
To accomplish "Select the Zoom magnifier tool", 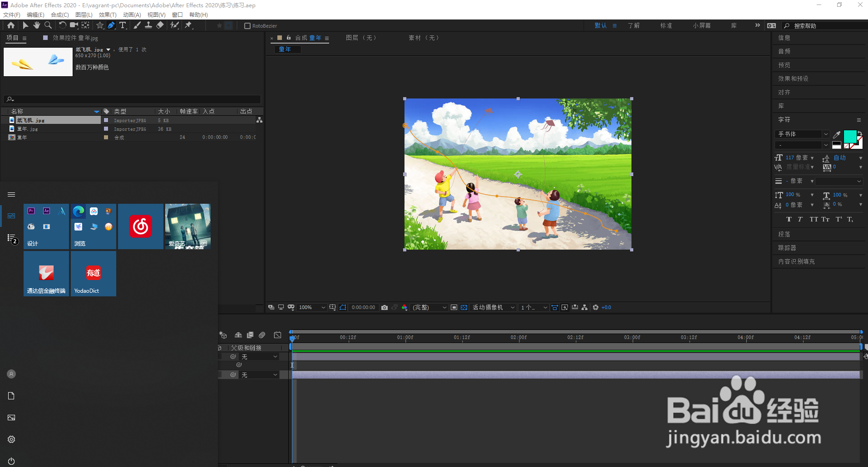I will coord(48,25).
